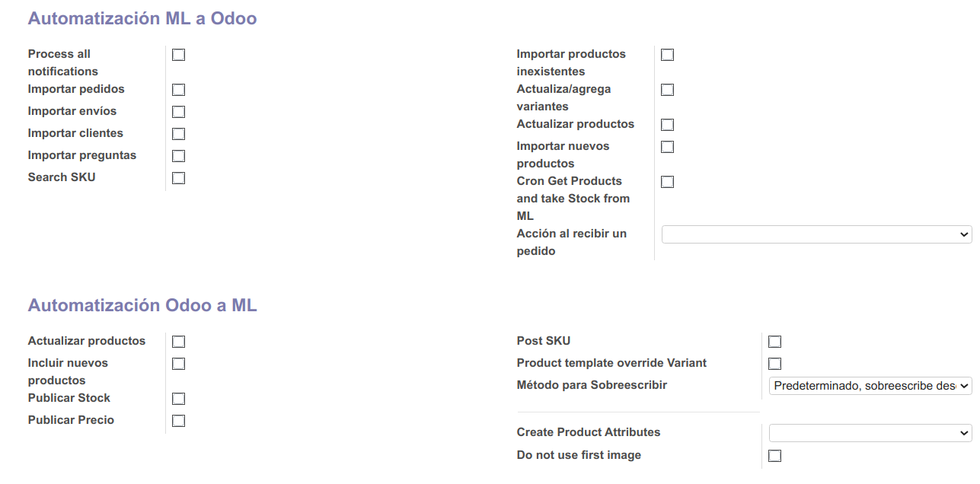Toggle Cron Get Products stock checkbox
The width and height of the screenshot is (980, 484).
click(667, 182)
